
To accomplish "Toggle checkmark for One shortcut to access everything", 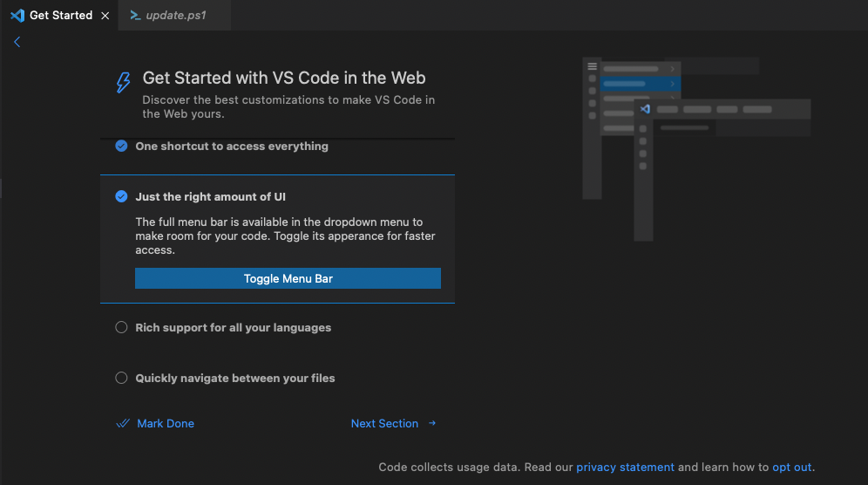I will click(121, 146).
